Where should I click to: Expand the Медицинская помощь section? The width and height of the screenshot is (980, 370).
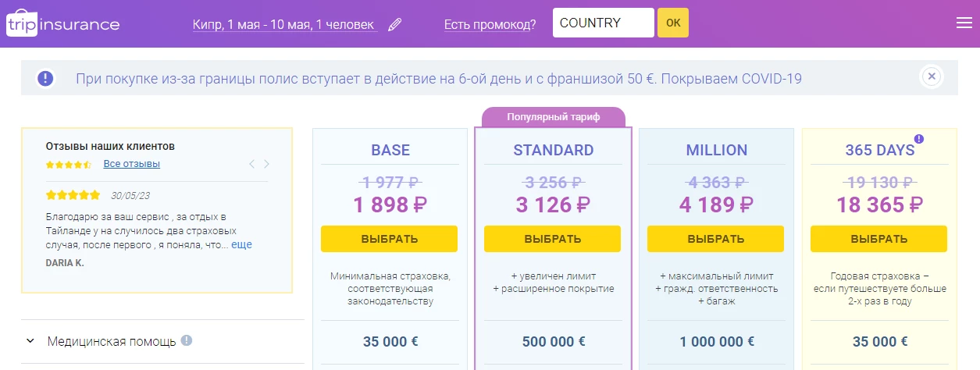click(x=162, y=341)
